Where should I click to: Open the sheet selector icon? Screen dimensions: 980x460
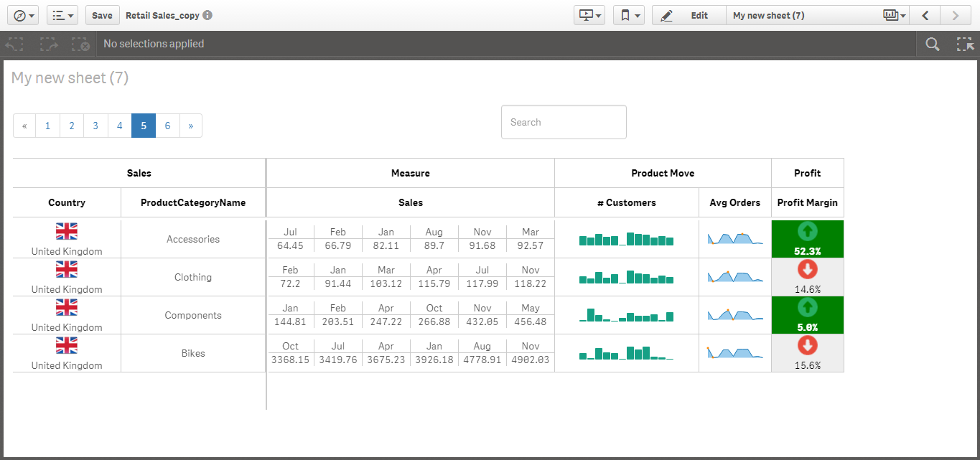(893, 15)
